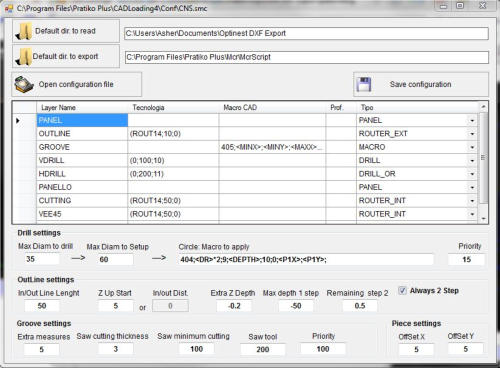Save configuration button
This screenshot has height=368, width=500.
point(421,84)
